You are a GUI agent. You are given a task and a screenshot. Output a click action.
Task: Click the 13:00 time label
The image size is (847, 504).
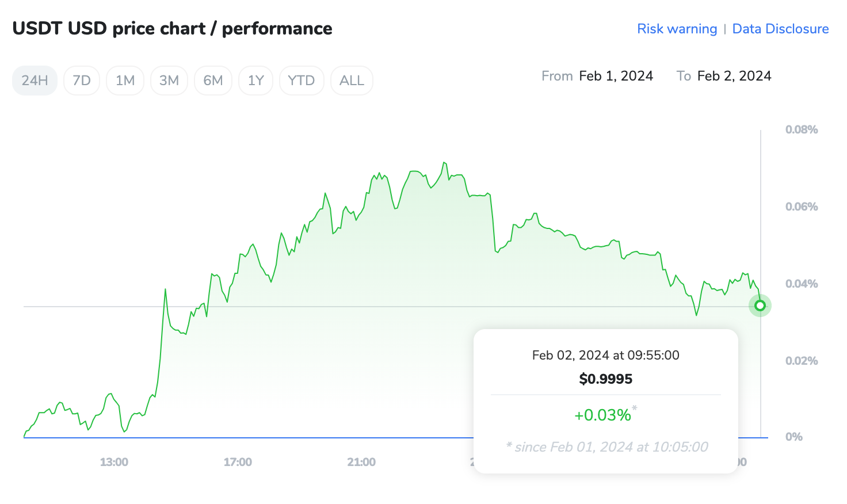(x=115, y=462)
